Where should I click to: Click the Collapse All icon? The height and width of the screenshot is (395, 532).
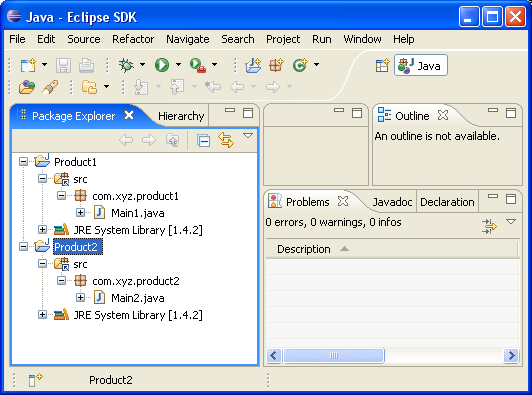pyautogui.click(x=204, y=140)
